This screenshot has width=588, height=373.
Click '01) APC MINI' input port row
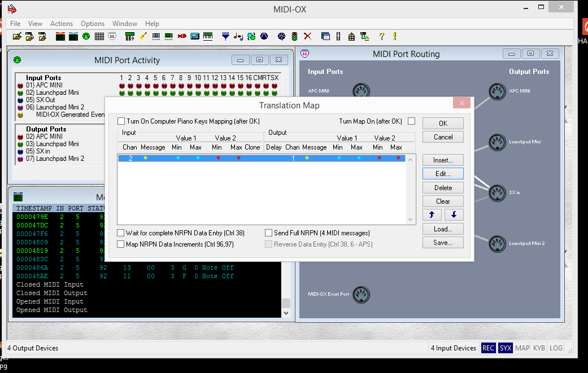coord(44,85)
